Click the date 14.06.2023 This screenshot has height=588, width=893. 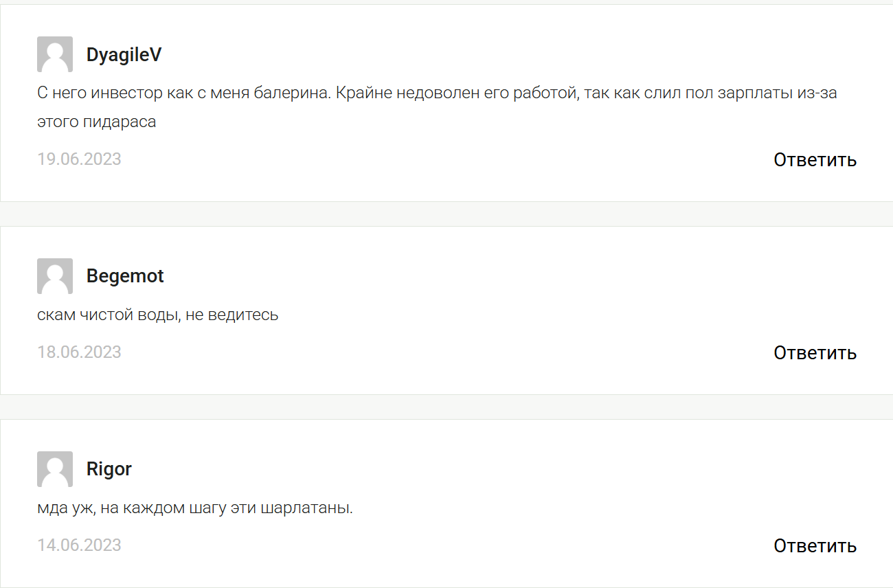tap(79, 545)
